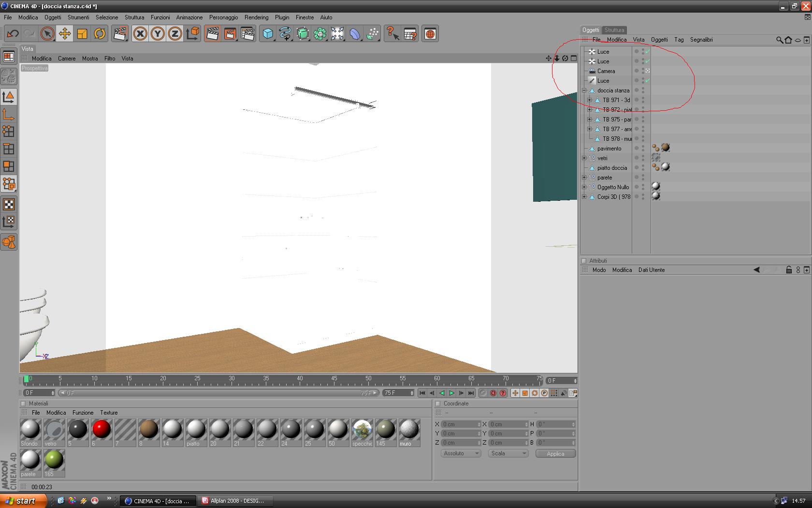Open Render Settings icon
This screenshot has height=508, width=812.
coord(247,34)
